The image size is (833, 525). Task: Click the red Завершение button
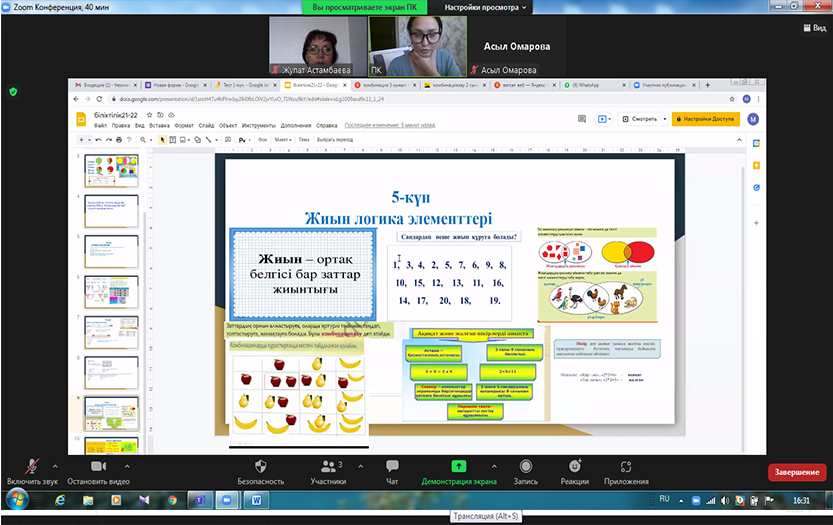(x=796, y=473)
